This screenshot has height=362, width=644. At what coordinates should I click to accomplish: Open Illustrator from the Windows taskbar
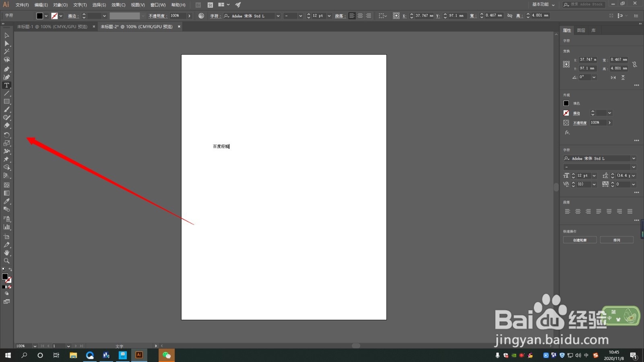139,355
